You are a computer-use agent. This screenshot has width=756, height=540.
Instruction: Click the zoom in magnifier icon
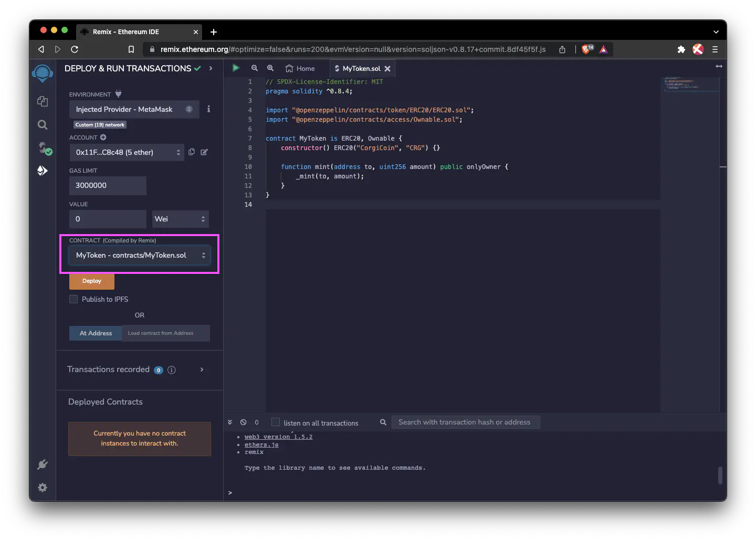click(270, 68)
